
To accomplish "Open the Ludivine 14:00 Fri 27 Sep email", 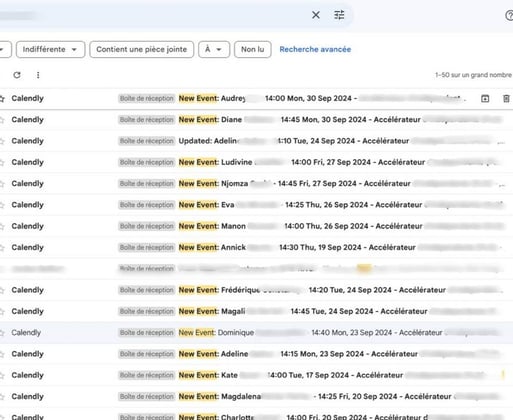I will [x=256, y=162].
